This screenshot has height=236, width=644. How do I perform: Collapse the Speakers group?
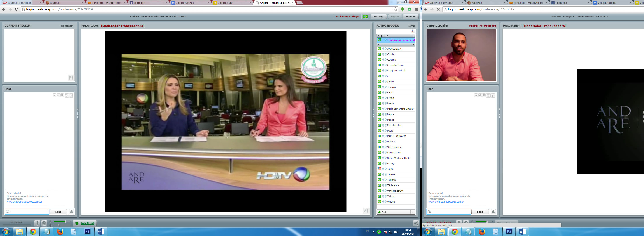coord(378,36)
